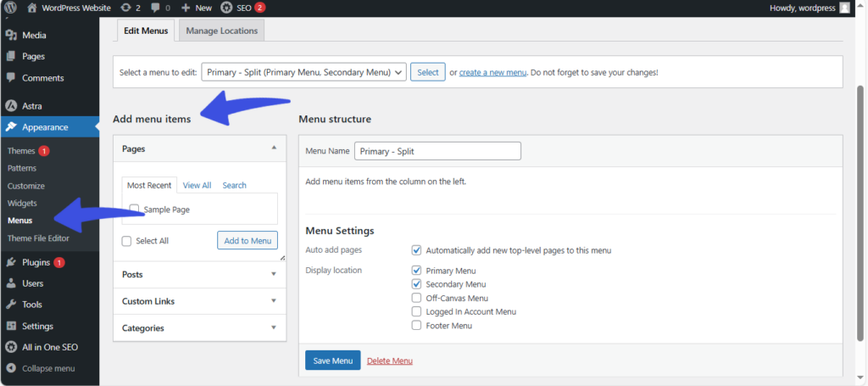Open Theme File Editor submenu item
868x386 pixels.
point(38,238)
